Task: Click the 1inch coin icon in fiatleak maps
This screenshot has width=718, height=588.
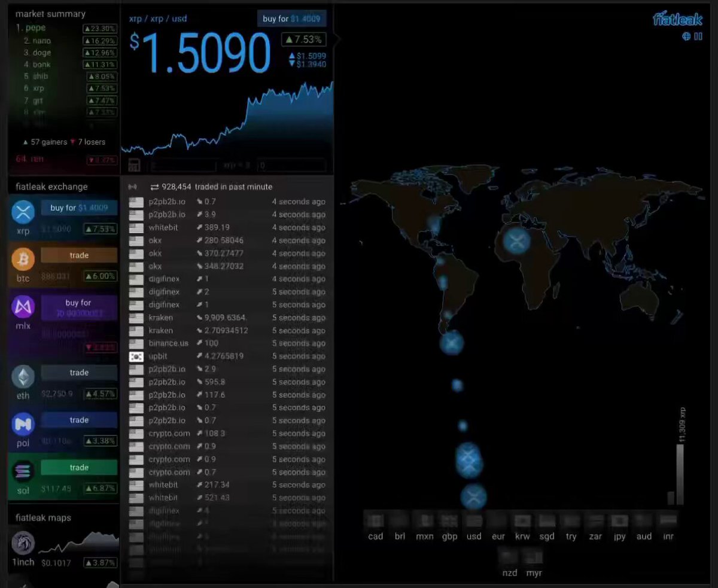Action: pos(23,543)
